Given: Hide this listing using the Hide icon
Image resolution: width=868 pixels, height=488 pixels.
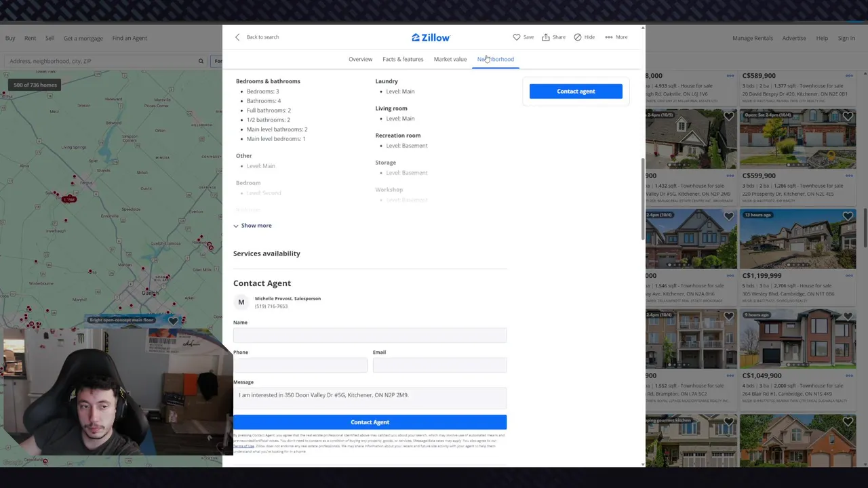Looking at the screenshot, I should [x=578, y=37].
